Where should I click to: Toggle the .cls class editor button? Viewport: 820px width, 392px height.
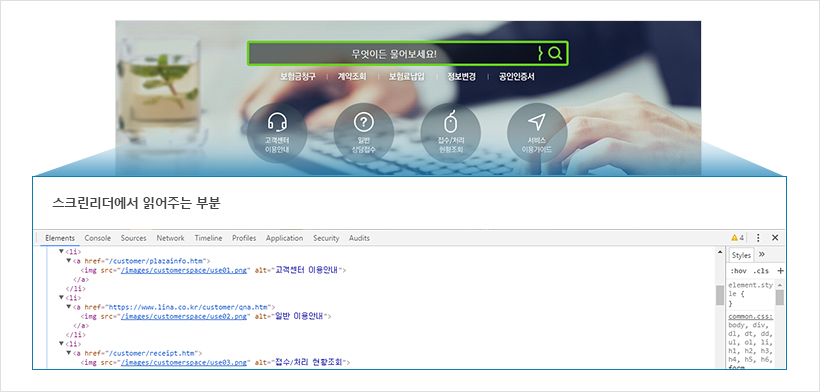[761, 271]
